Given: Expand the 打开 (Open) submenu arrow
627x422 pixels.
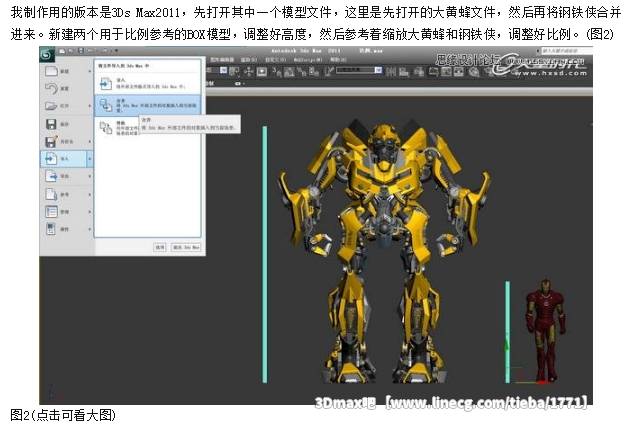Looking at the screenshot, I should tap(90, 106).
